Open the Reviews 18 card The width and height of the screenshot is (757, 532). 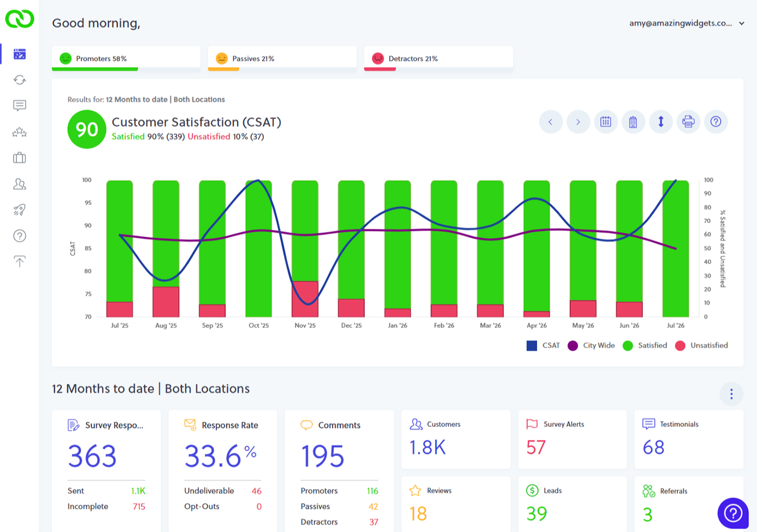pos(456,504)
